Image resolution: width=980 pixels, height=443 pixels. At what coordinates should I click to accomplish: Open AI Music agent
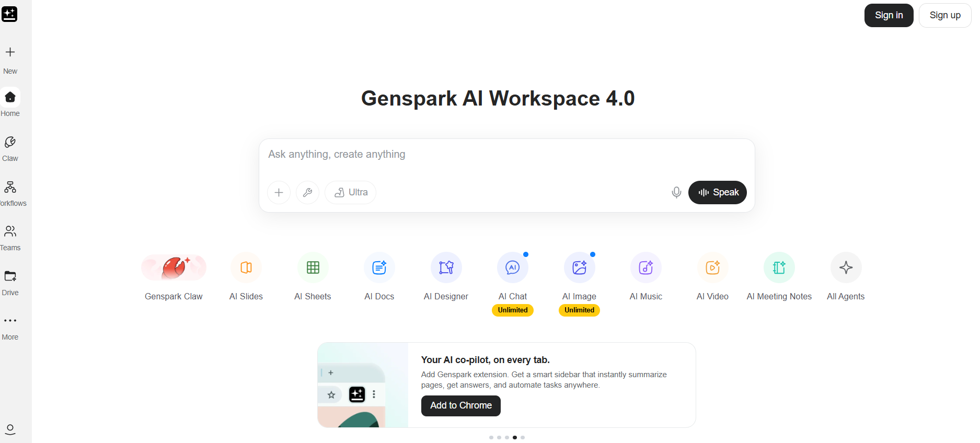click(646, 277)
